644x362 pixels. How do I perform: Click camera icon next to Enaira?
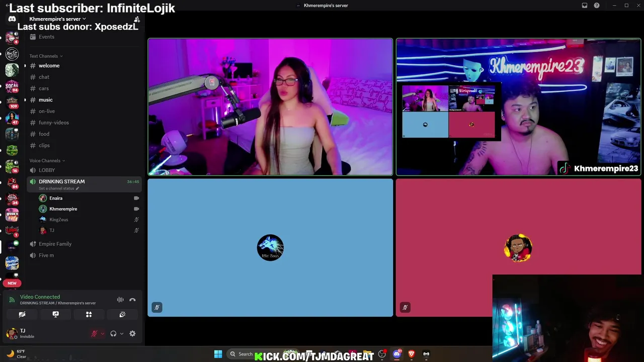pos(136,198)
